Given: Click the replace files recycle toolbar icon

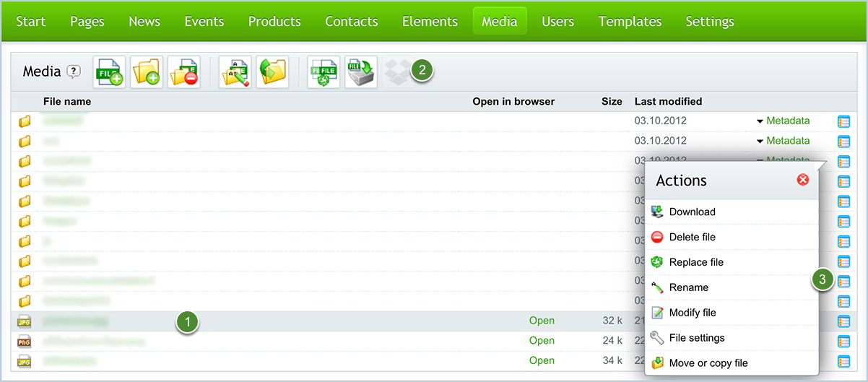Looking at the screenshot, I should [x=324, y=71].
